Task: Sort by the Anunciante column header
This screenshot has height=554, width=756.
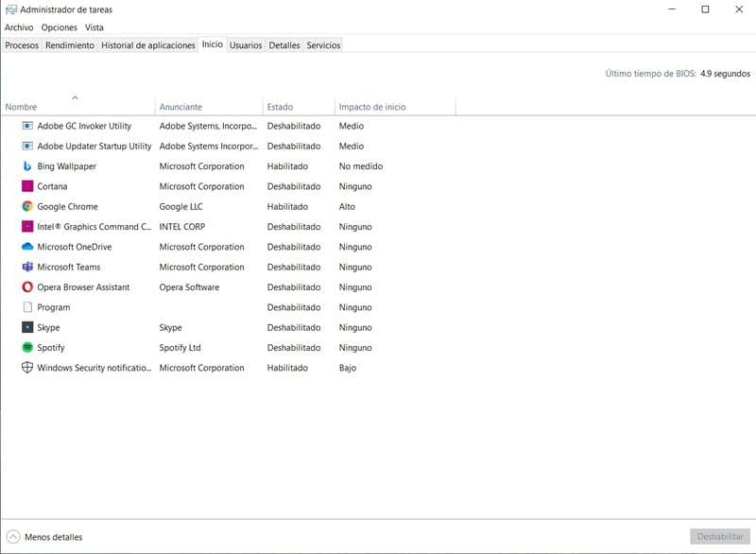Action: pos(209,107)
